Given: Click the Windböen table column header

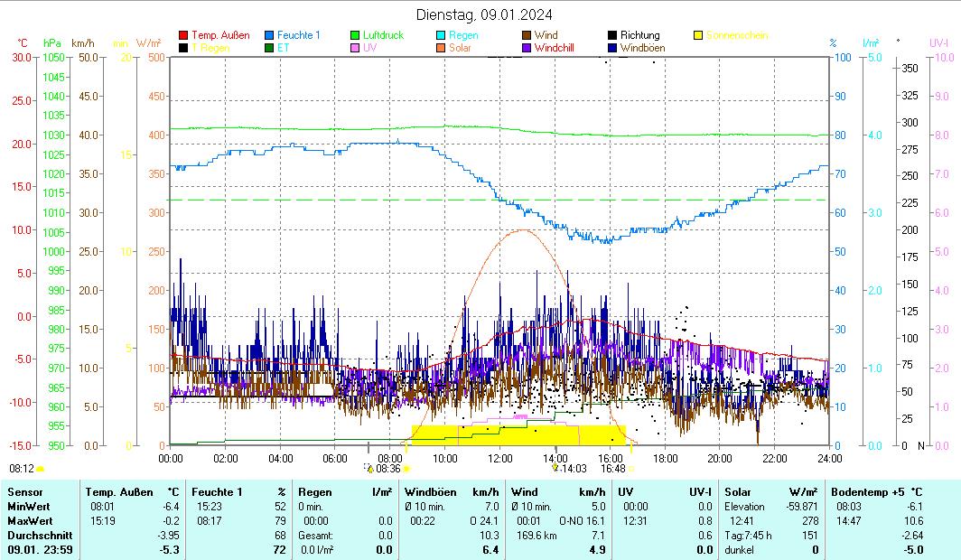Looking at the screenshot, I should [x=430, y=492].
